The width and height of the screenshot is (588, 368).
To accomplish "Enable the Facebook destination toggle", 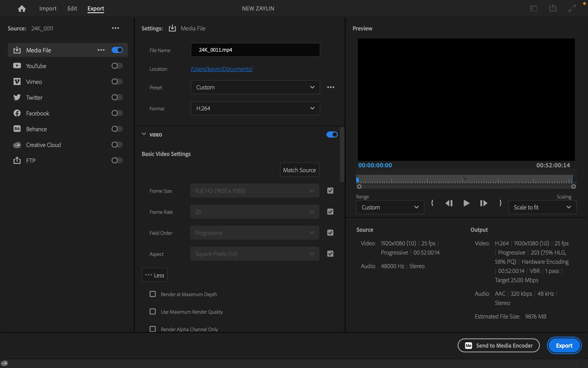I will pyautogui.click(x=117, y=113).
